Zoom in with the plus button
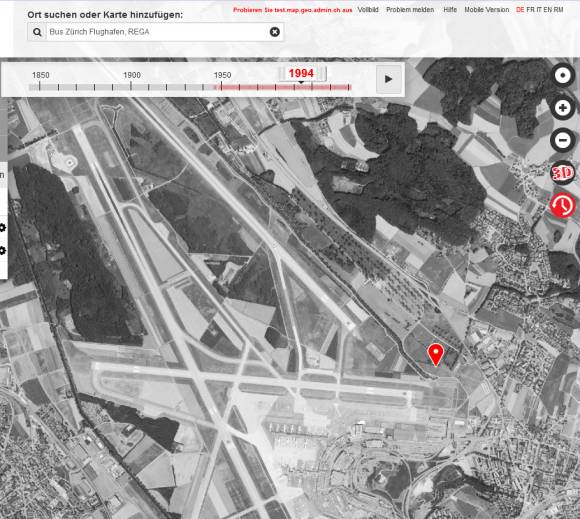This screenshot has height=519, width=580. 563,108
